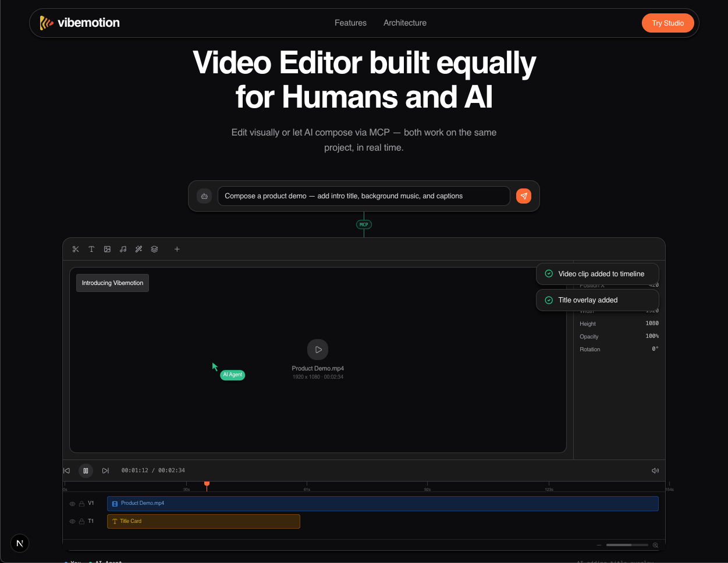Click the robot icon beside the prompt
Image resolution: width=728 pixels, height=563 pixels.
coord(204,196)
